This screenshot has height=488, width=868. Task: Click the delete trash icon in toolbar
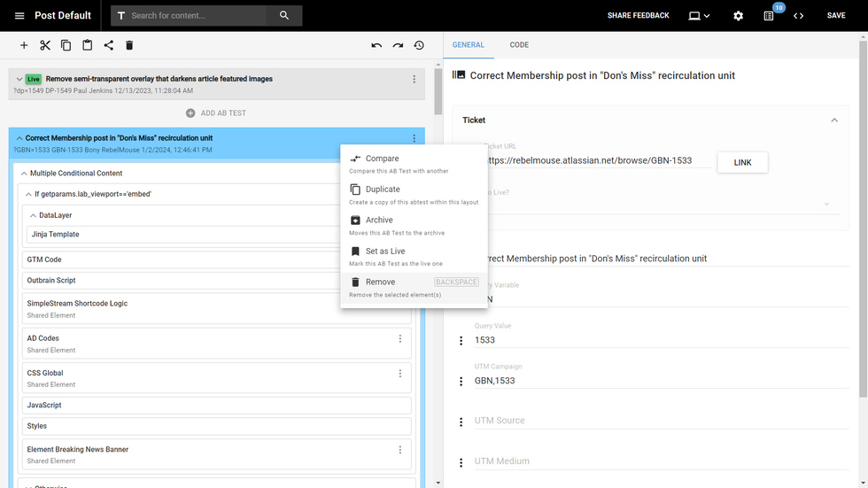pyautogui.click(x=129, y=45)
